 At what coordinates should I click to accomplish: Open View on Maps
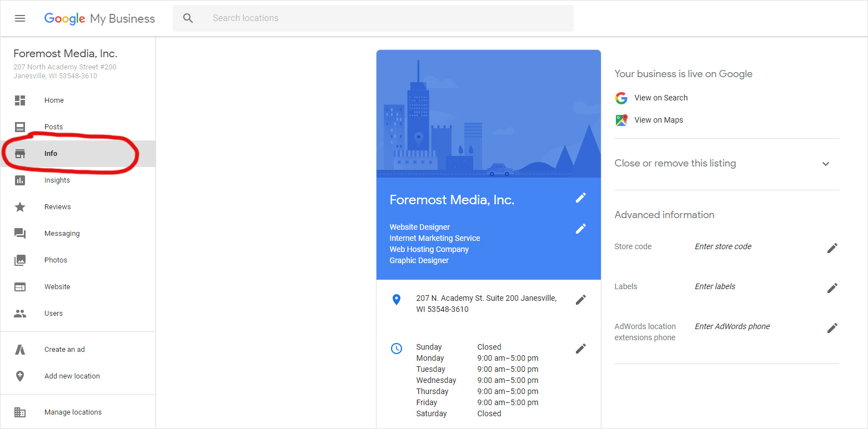659,119
